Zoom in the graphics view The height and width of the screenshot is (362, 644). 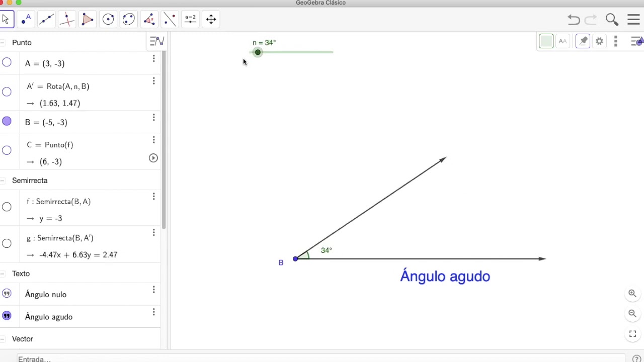[632, 294]
